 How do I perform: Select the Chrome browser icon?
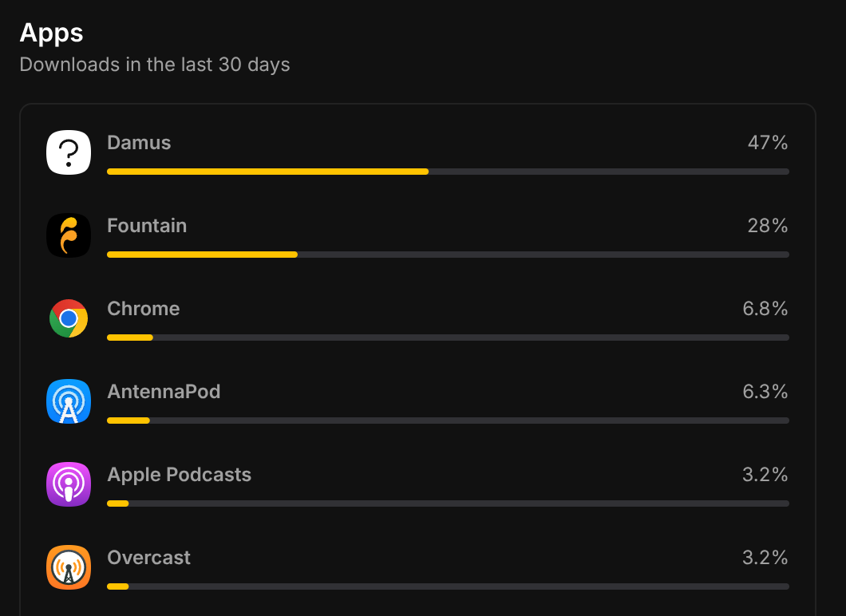69,318
